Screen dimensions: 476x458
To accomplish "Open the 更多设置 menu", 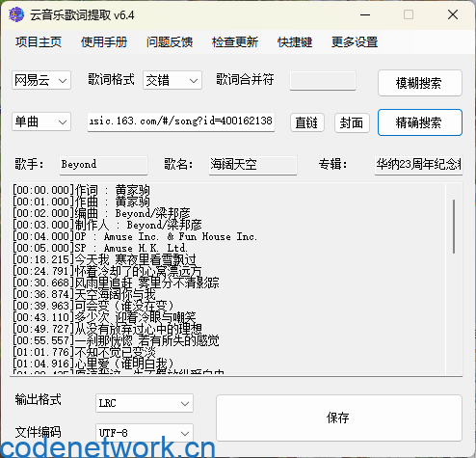I will pyautogui.click(x=355, y=42).
